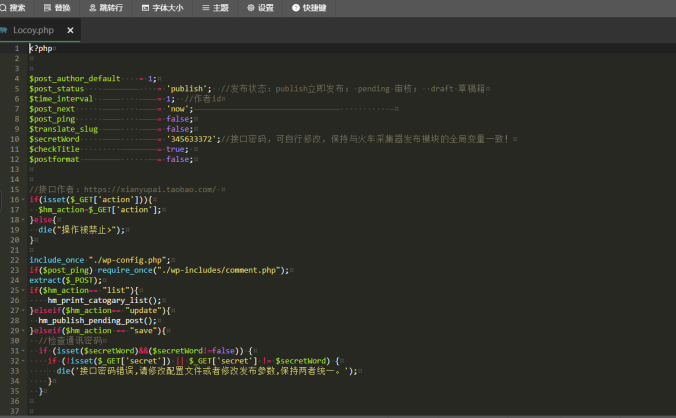Click line number 22 in the gutter
Screen dimensions: 676x418
pos(15,259)
